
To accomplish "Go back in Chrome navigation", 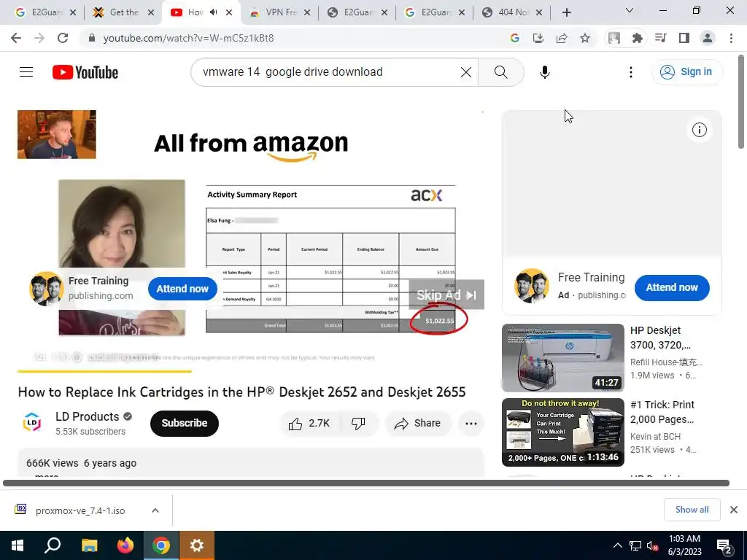I will pos(16,38).
